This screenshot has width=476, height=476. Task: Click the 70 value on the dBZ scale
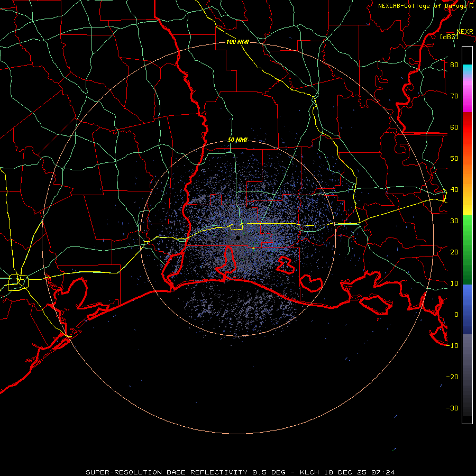click(x=454, y=96)
